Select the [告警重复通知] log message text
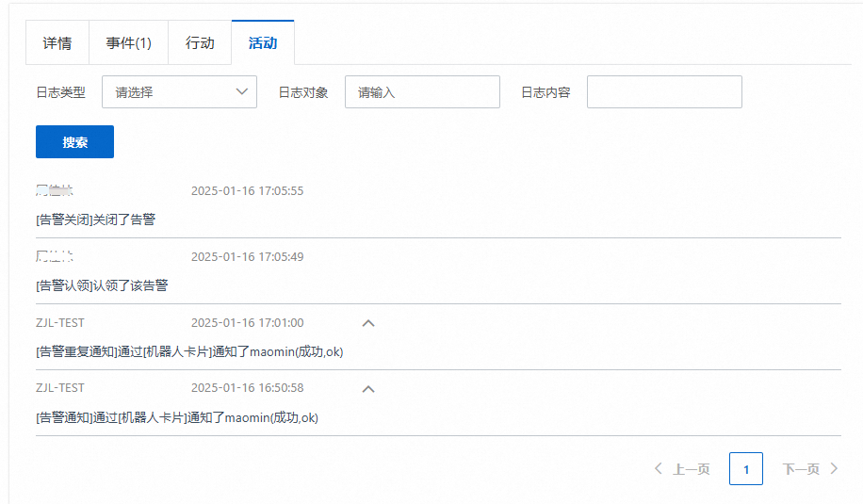 [189, 351]
